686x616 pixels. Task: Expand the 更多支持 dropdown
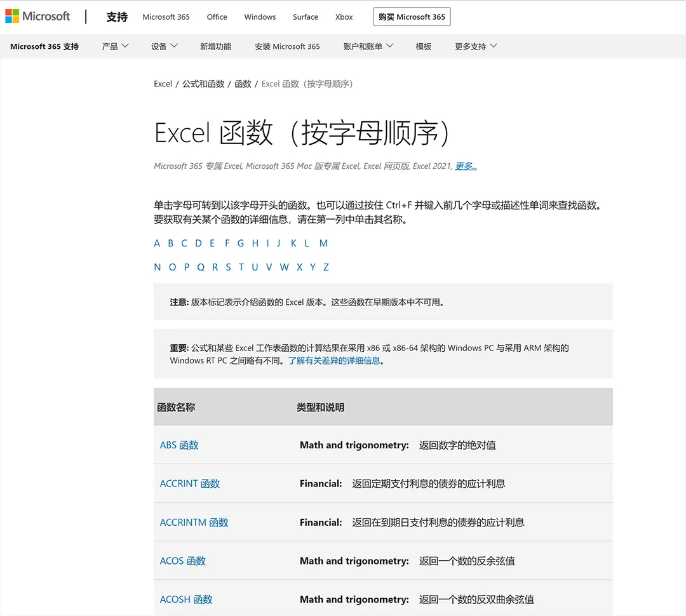click(476, 46)
